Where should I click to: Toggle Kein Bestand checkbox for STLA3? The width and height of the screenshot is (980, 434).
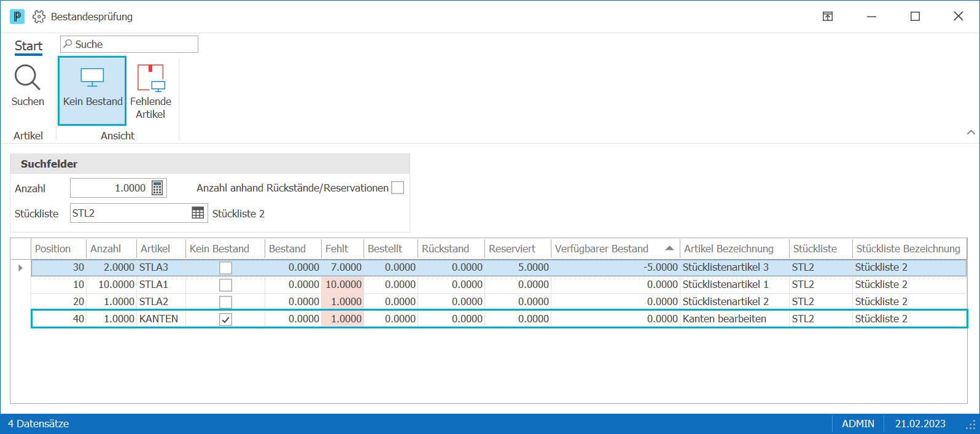(x=226, y=268)
